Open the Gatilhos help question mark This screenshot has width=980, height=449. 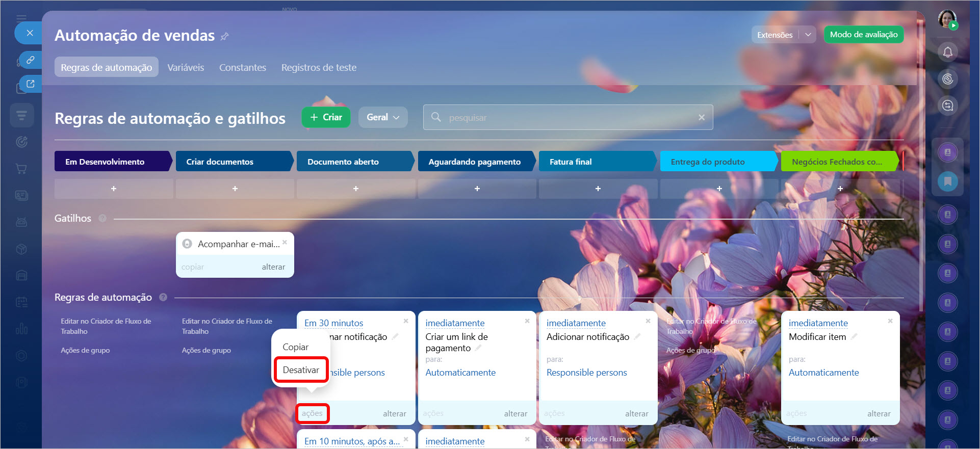point(102,218)
